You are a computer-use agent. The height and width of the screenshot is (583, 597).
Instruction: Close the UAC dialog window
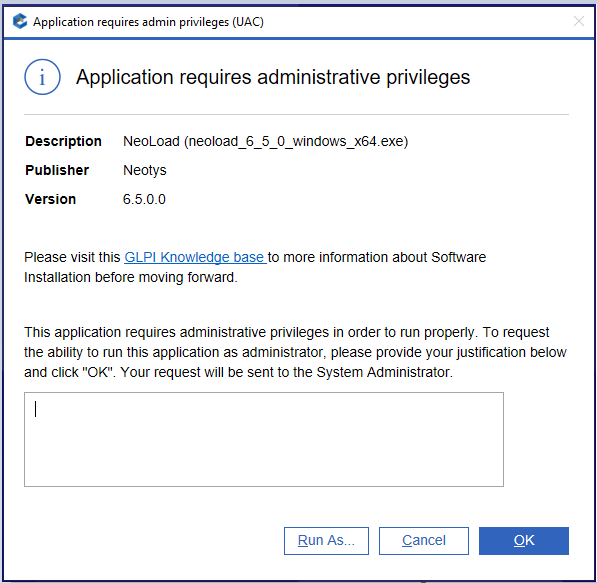click(579, 21)
